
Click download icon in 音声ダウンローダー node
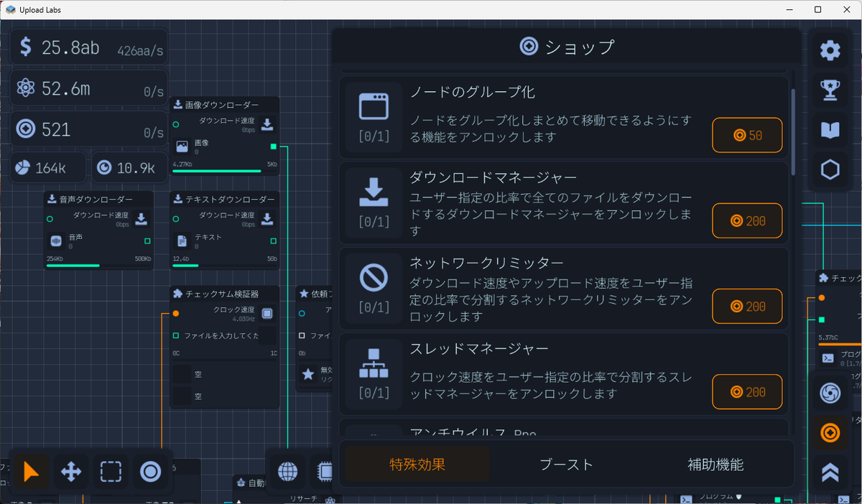pos(141,219)
